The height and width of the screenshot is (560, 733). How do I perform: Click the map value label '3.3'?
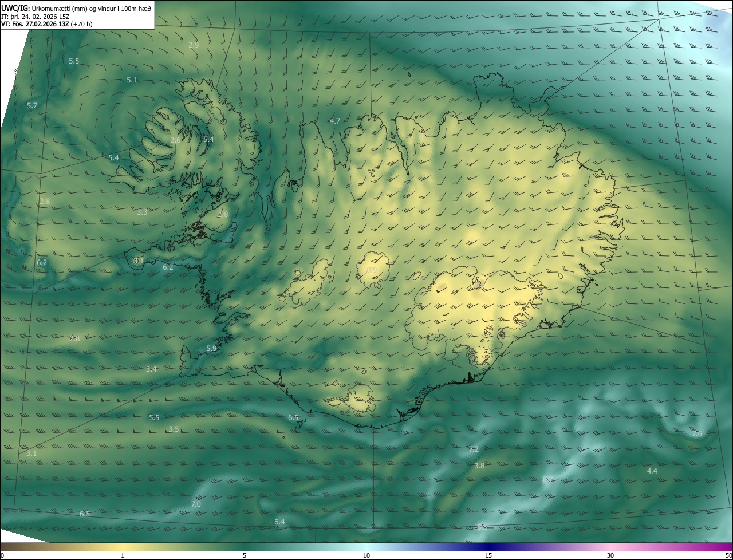pos(142,212)
